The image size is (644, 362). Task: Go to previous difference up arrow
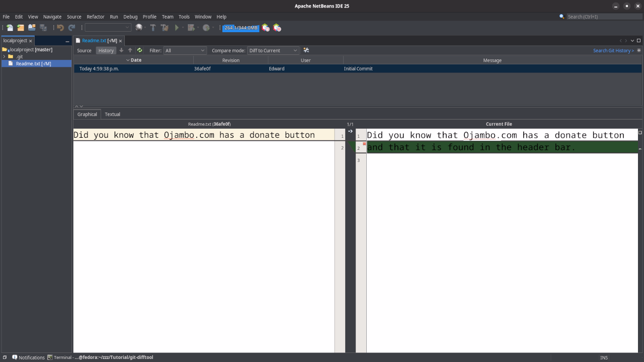[x=130, y=50]
